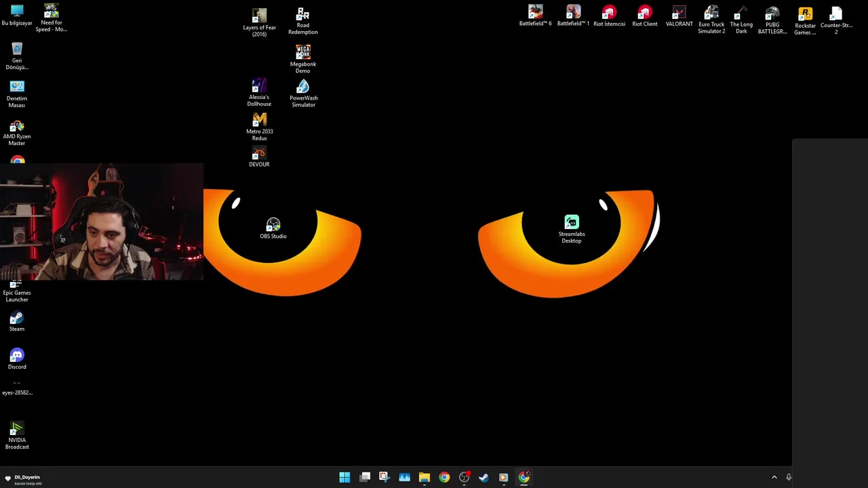Select the Discord desktop shortcut
The height and width of the screenshot is (488, 868).
point(17,359)
